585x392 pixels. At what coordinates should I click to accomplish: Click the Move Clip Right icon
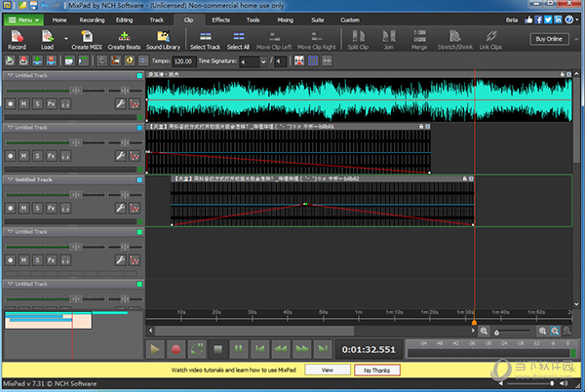317,40
